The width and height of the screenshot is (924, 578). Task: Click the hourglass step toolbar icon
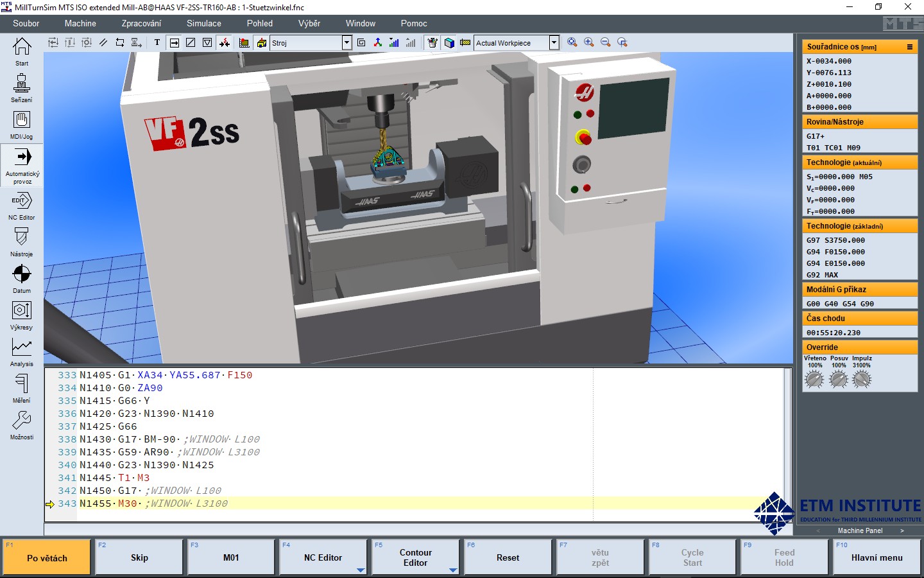(x=137, y=42)
